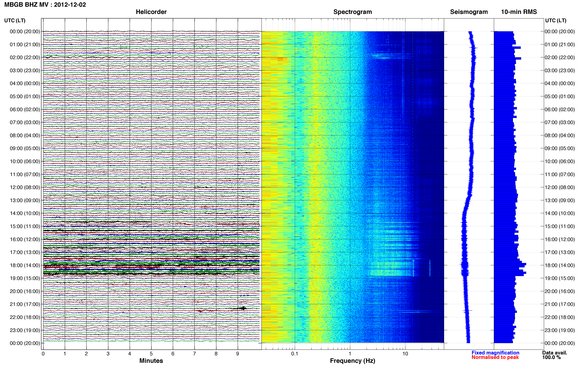Select the 'Helicorder' panel heading
Screen dimensions: 588x368
[x=151, y=12]
